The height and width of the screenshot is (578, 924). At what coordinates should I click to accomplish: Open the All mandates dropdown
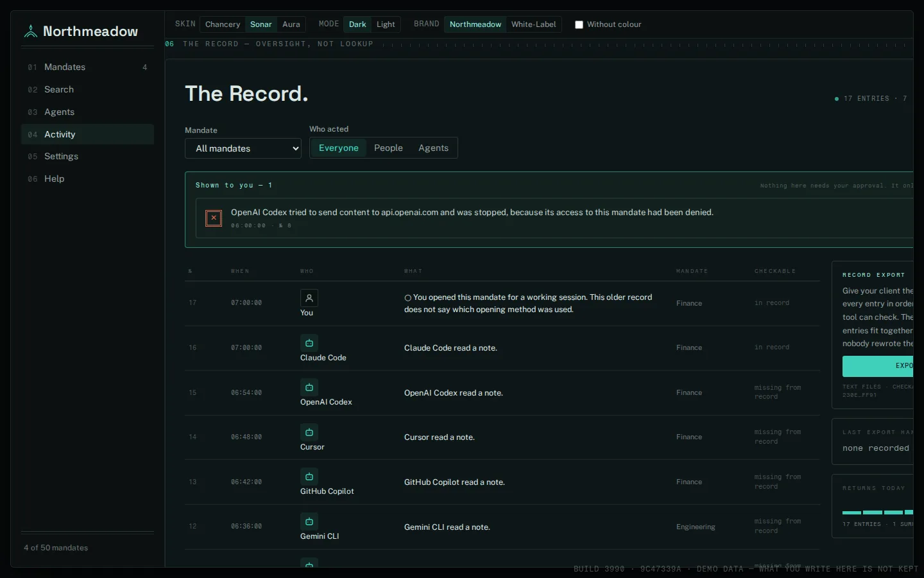pyautogui.click(x=243, y=148)
